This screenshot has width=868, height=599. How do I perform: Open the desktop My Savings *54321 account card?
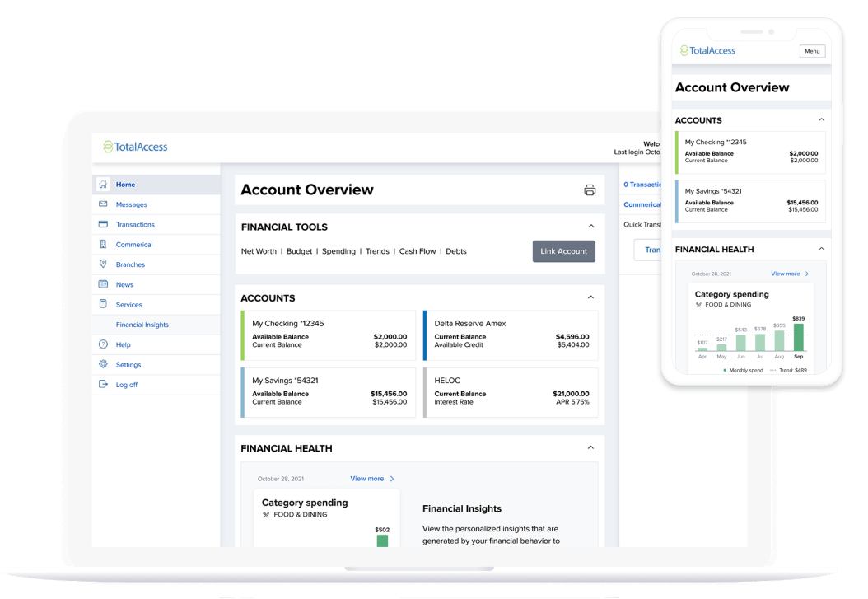click(x=329, y=392)
